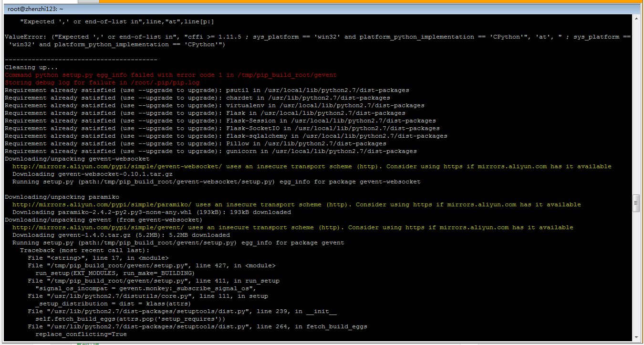Click the red 'Storing debug log' line
Viewport: 644px width, 345px height.
point(102,82)
